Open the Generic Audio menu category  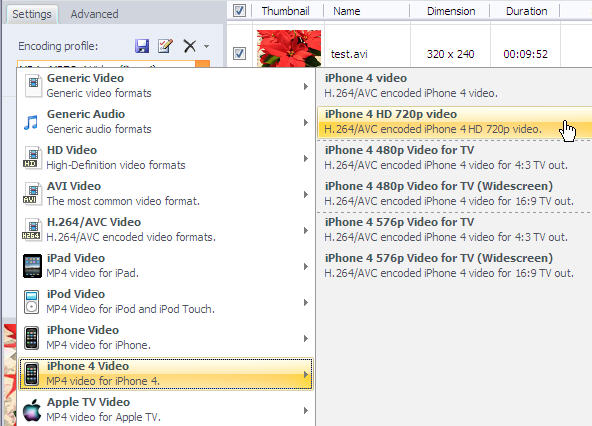[x=166, y=122]
